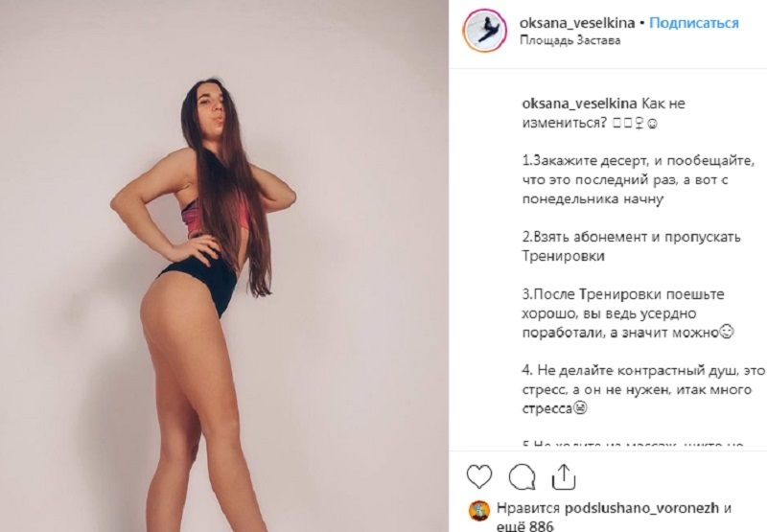Click the smiley emoji after значит можно
Screen dimensions: 767x532
(x=727, y=333)
